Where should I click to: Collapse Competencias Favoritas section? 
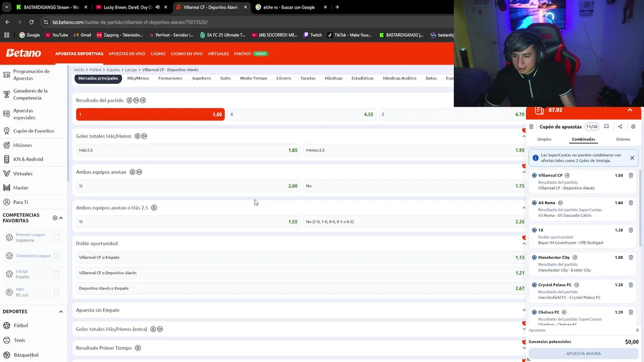tap(61, 218)
